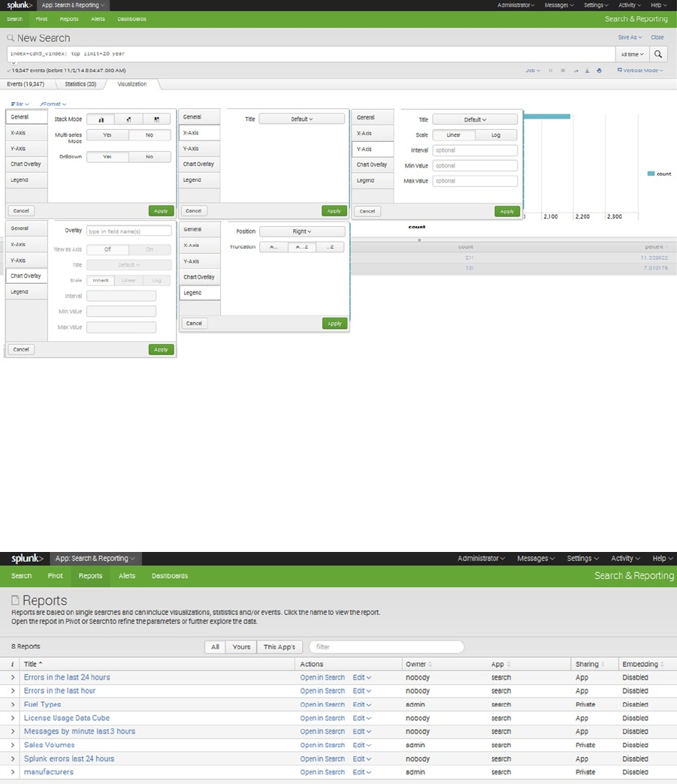Open Edit menu for manufacturers report
This screenshot has height=784, width=677.
361,772
